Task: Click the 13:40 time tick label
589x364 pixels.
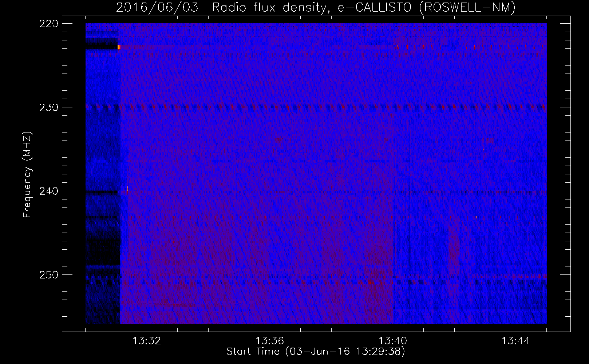Action: point(393,341)
